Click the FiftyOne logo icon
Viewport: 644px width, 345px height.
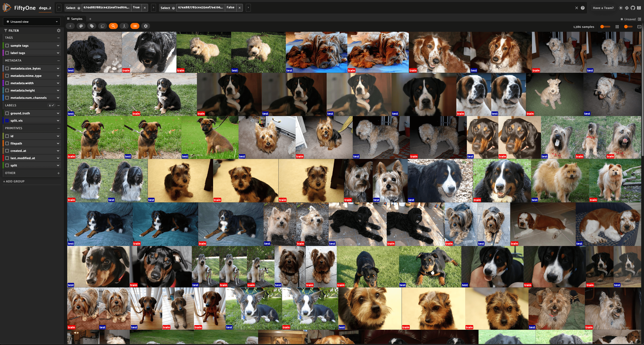[7, 8]
